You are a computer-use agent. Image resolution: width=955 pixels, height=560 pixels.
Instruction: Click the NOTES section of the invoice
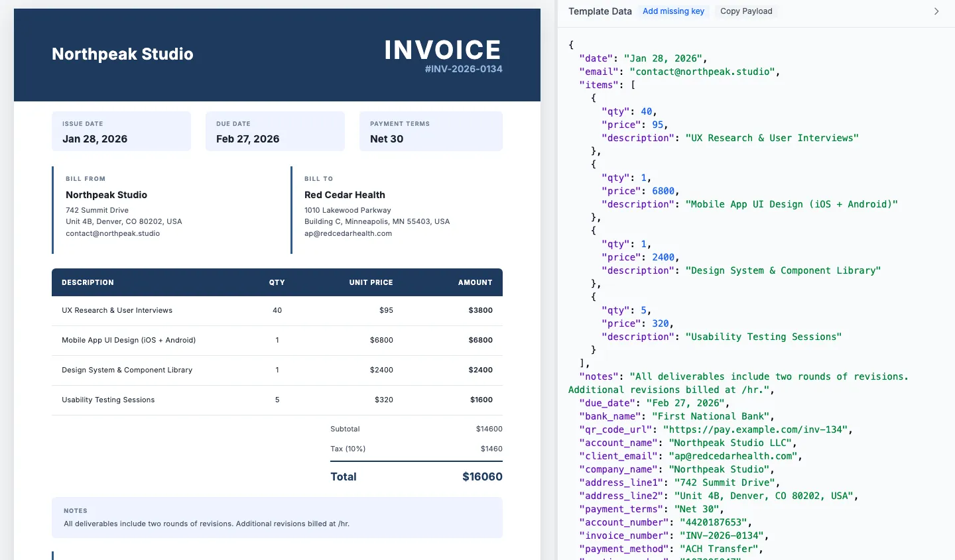[277, 517]
